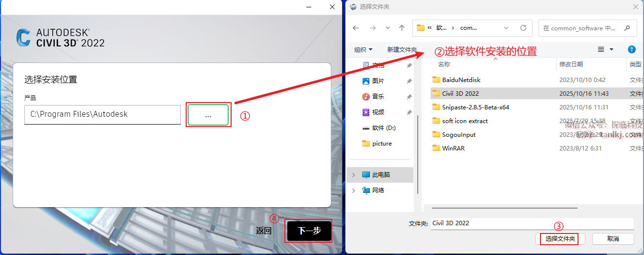This screenshot has width=644, height=255.
Task: Click the pin icon beside 音乐
Action: click(x=409, y=97)
